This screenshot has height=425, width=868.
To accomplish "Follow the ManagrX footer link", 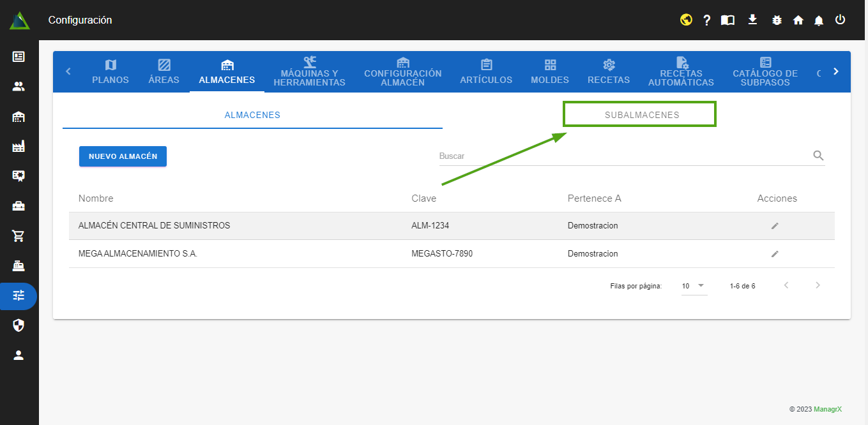I will (x=827, y=409).
